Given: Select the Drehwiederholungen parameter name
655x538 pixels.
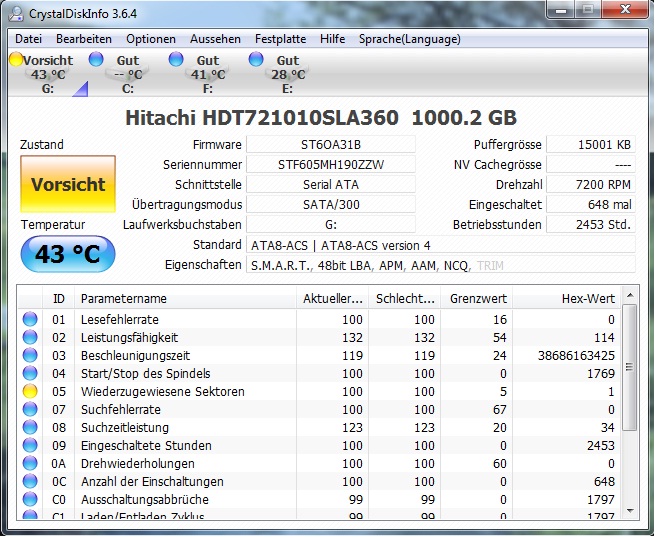Looking at the screenshot, I should [x=138, y=464].
